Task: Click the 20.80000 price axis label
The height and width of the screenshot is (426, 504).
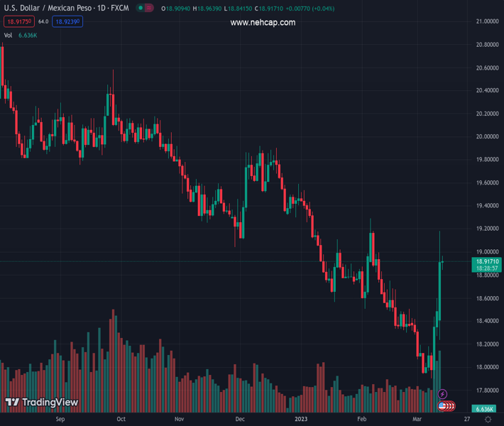Action: [x=487, y=45]
